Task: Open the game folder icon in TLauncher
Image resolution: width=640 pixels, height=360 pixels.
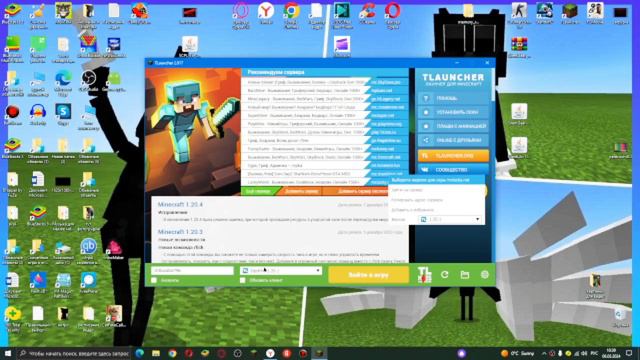Action: pyautogui.click(x=464, y=275)
